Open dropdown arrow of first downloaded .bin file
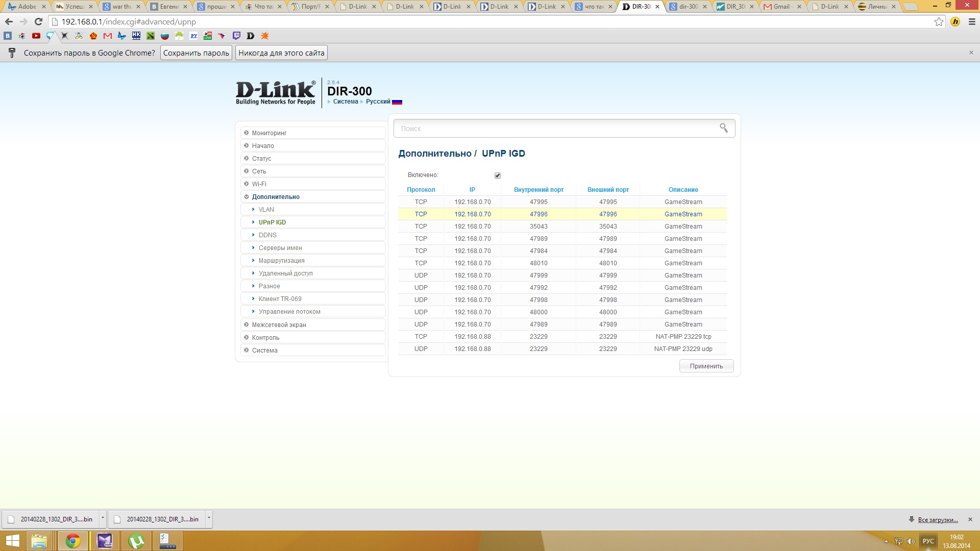980x551 pixels. click(x=103, y=518)
